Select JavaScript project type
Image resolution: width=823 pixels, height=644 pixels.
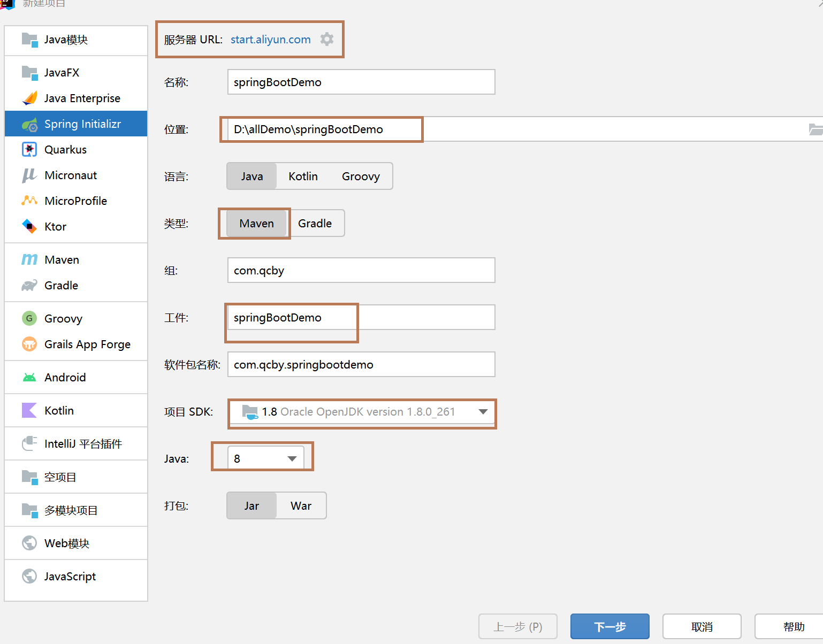pos(76,577)
